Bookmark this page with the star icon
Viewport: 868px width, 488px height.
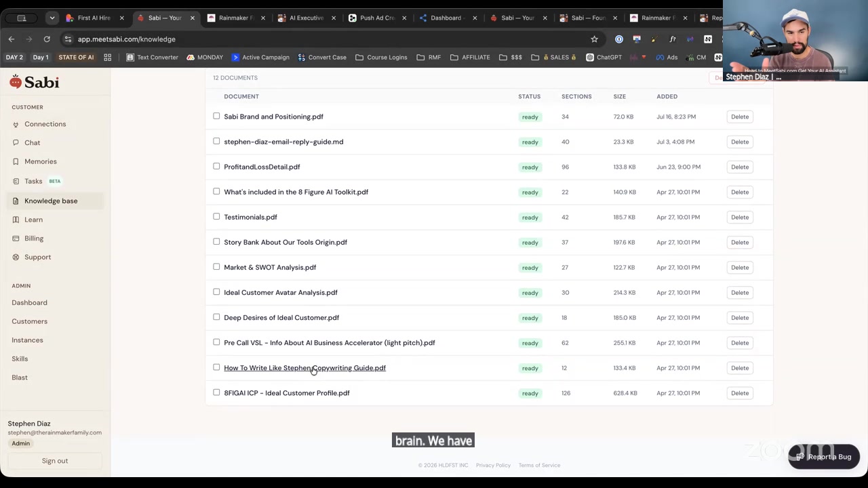tap(595, 39)
